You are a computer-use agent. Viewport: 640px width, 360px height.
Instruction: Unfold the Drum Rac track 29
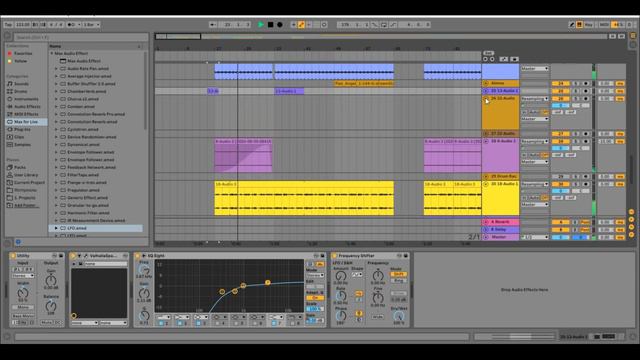click(x=486, y=177)
